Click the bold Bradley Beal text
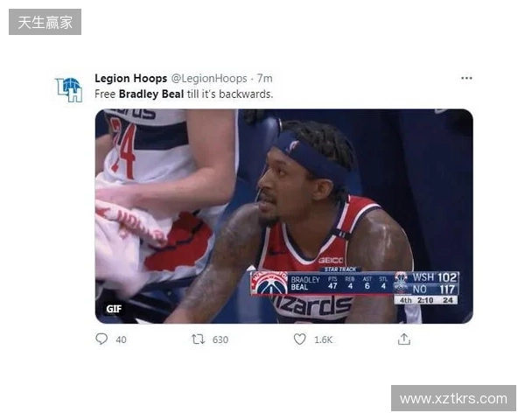This screenshot has width=525, height=420. click(151, 94)
